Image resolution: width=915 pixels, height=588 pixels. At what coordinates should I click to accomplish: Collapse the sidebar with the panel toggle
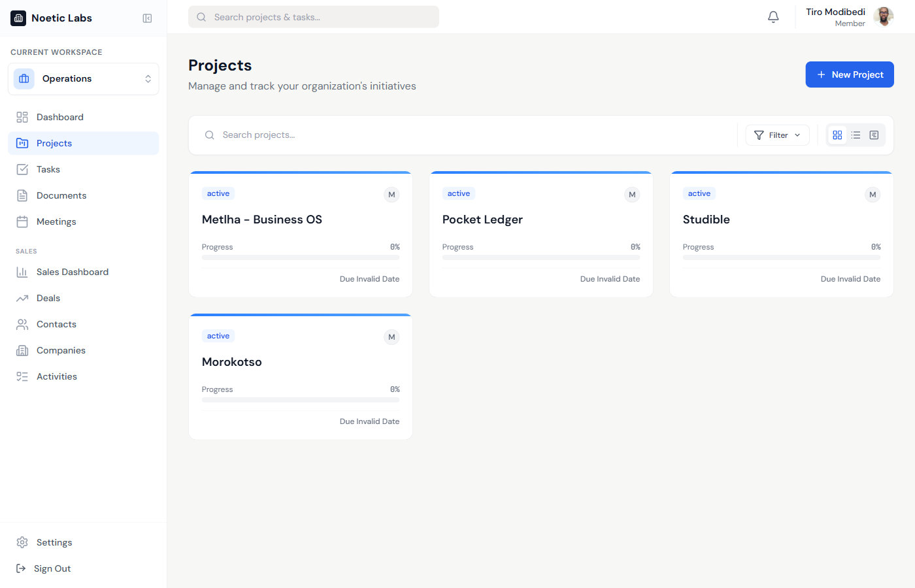147,18
